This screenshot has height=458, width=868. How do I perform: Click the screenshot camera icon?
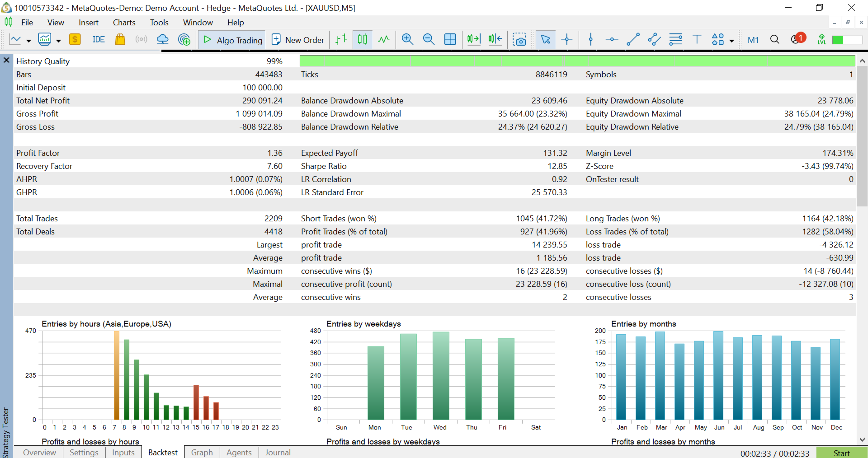click(519, 40)
